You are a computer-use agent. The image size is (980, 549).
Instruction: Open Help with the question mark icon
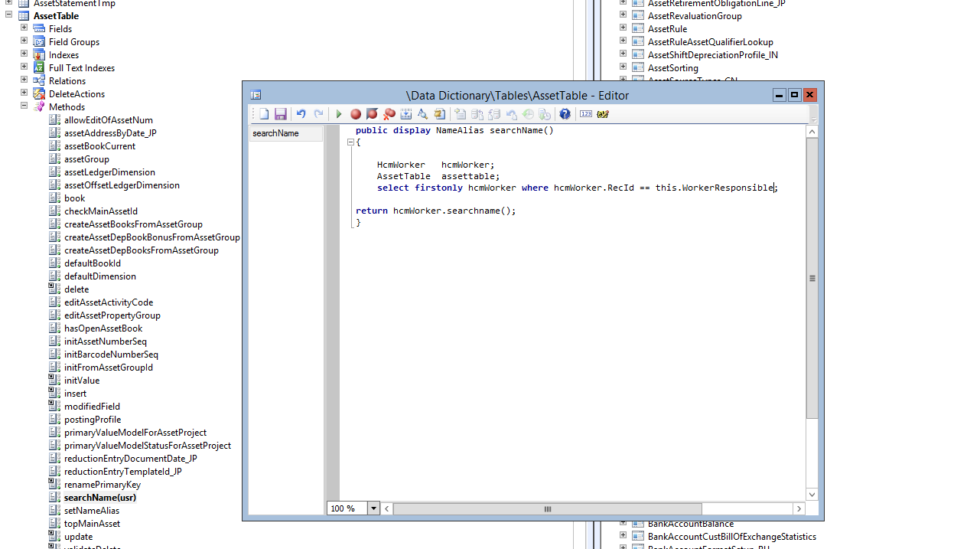click(x=565, y=113)
